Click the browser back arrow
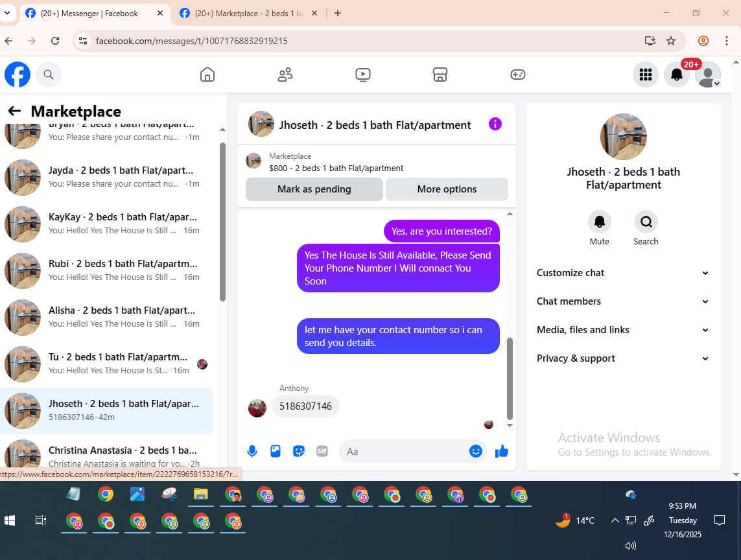Screen dimensions: 741x560 [x=9, y=41]
